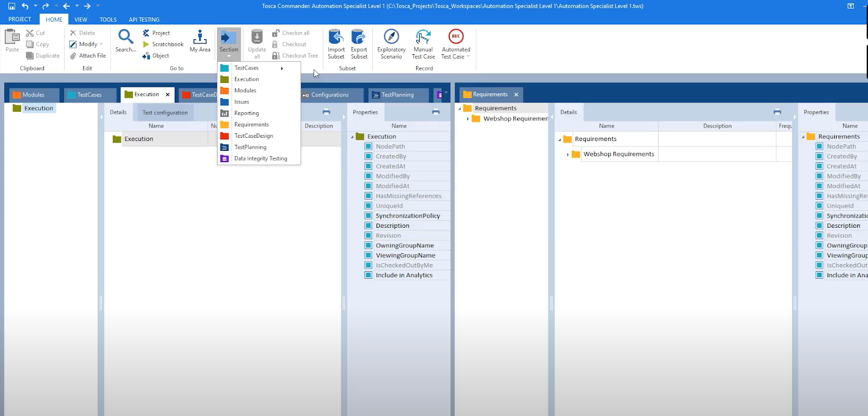Image resolution: width=868 pixels, height=416 pixels.
Task: Click Checkout Tree in ribbon
Action: pos(295,56)
